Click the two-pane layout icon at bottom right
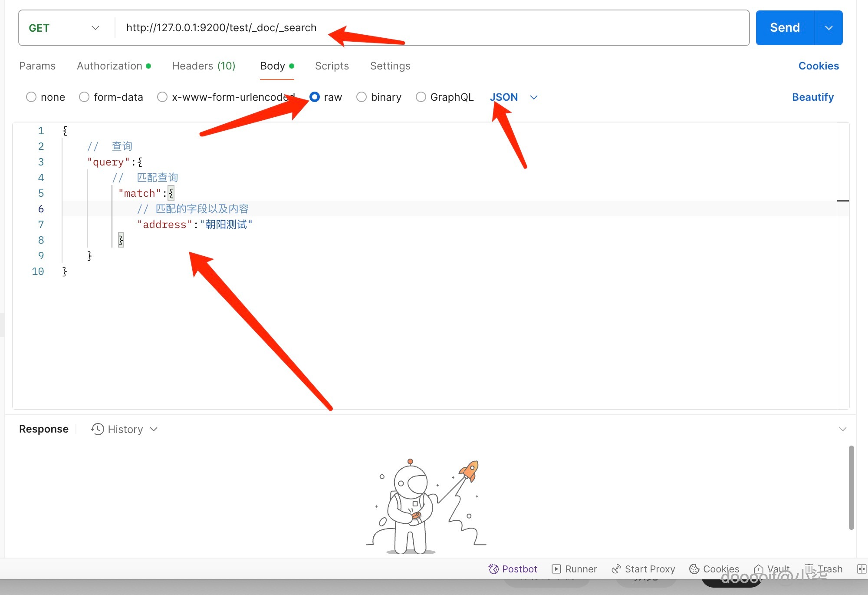This screenshot has height=595, width=868. (861, 569)
